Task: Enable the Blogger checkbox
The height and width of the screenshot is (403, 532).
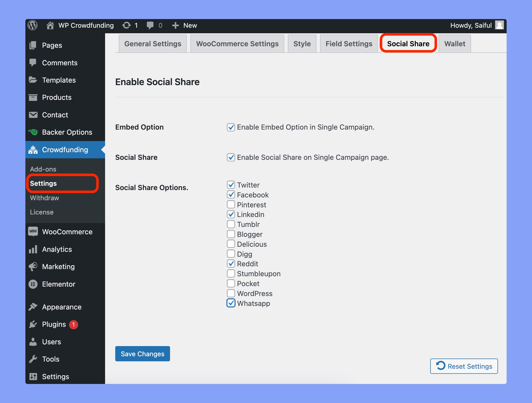Action: pos(231,234)
